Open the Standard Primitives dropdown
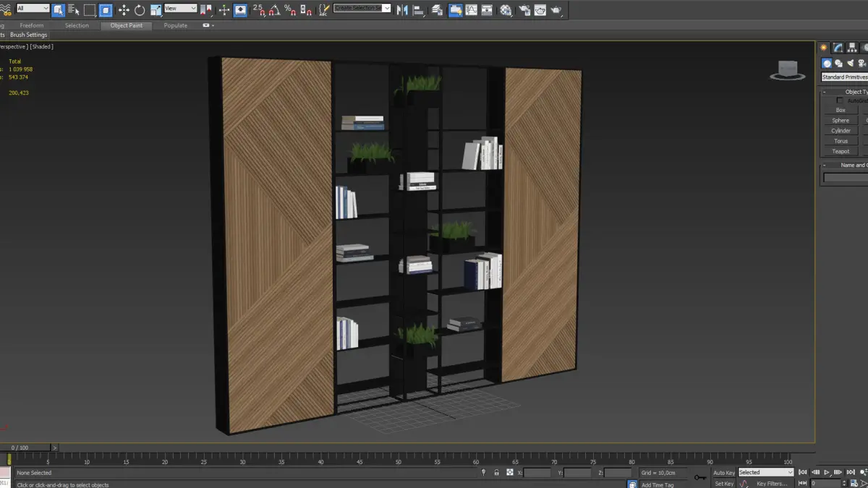Viewport: 868px width, 488px height. pyautogui.click(x=844, y=77)
